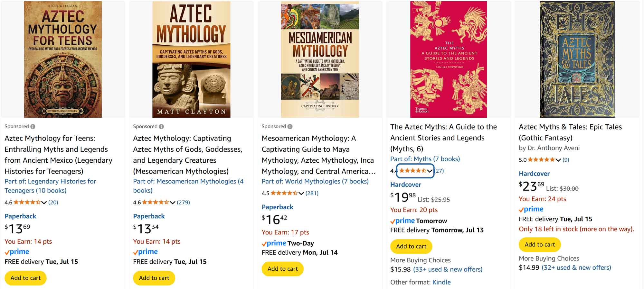Open Epic Tales gothic book cover image
This screenshot has height=289, width=644.
tap(577, 59)
